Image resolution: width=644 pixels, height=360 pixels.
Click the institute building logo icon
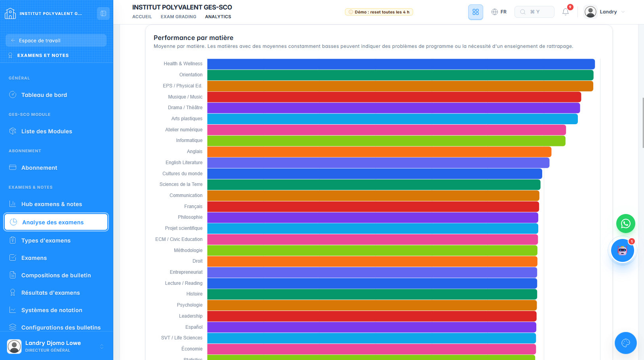(10, 13)
